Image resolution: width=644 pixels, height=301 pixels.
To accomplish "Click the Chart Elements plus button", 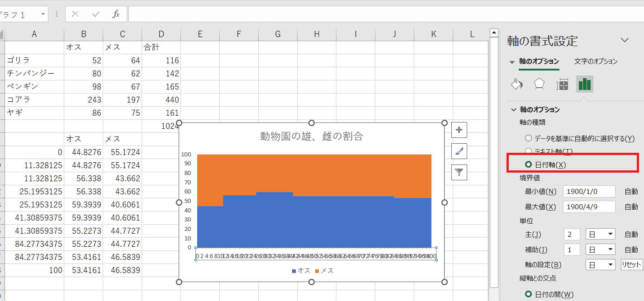I will (x=459, y=130).
